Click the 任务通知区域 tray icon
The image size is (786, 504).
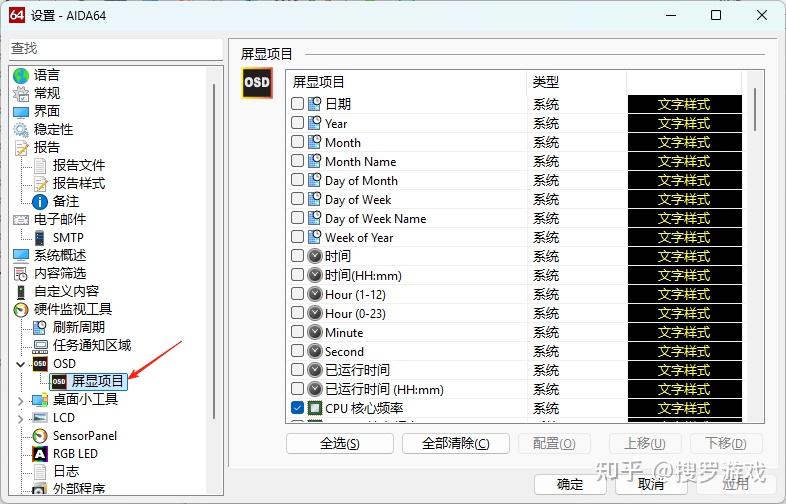(x=40, y=346)
